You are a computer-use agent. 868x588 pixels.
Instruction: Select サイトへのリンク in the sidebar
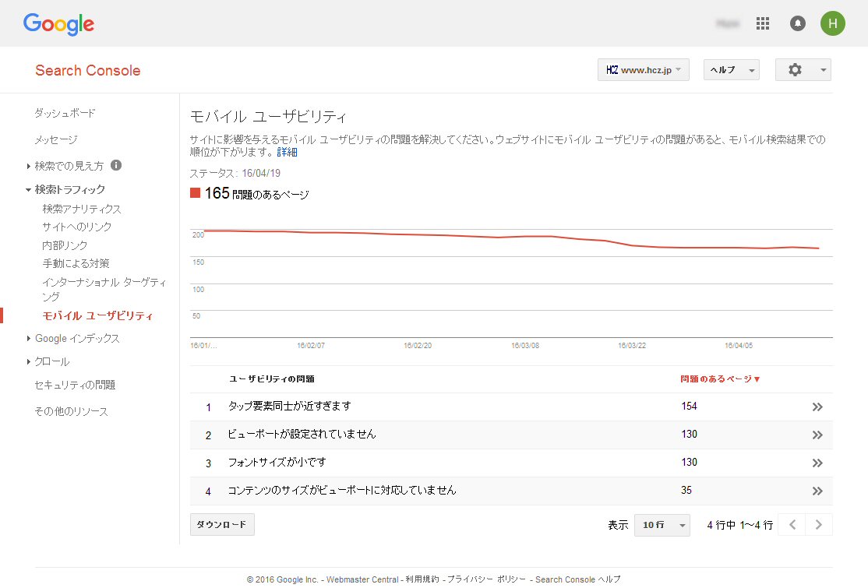(x=77, y=227)
